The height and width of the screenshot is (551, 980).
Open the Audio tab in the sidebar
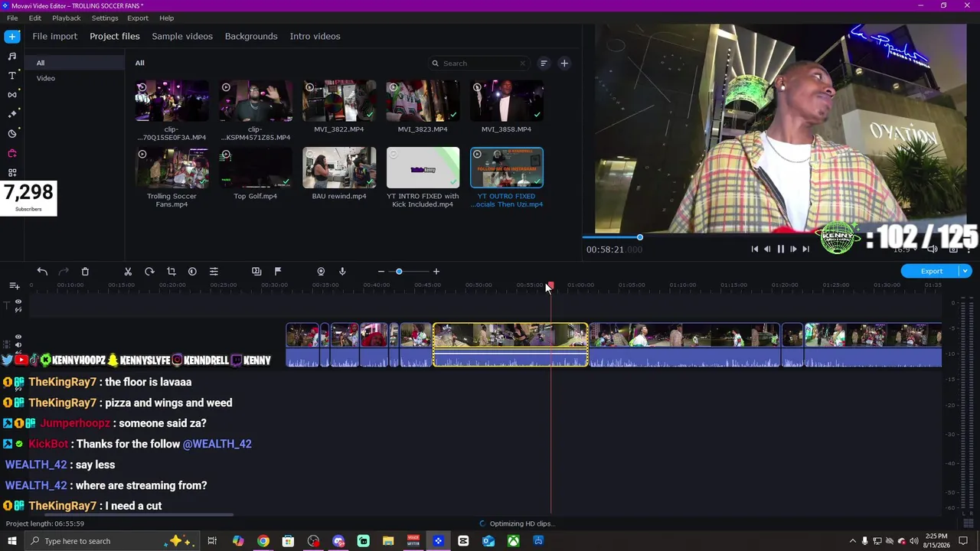[12, 56]
